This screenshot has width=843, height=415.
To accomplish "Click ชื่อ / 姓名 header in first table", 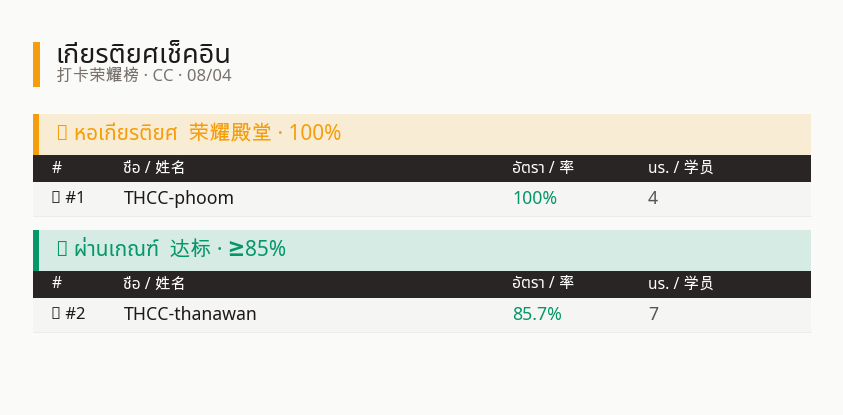I will pos(154,168).
